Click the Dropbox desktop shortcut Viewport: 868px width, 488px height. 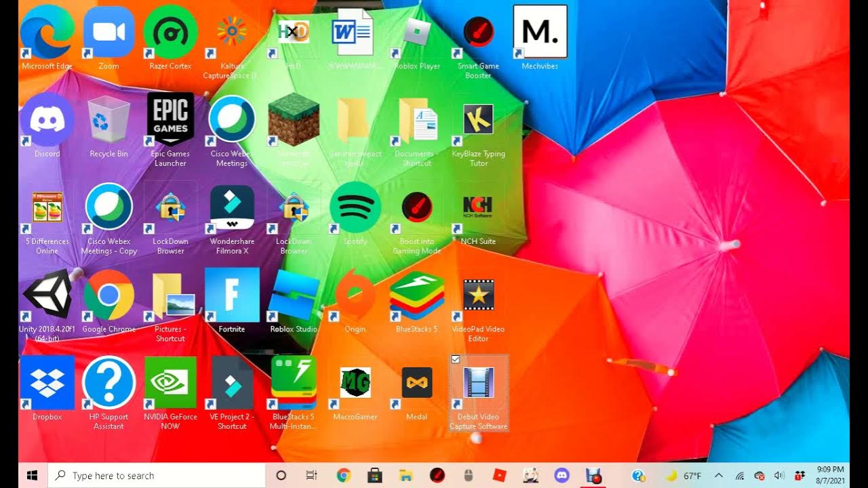(x=47, y=383)
